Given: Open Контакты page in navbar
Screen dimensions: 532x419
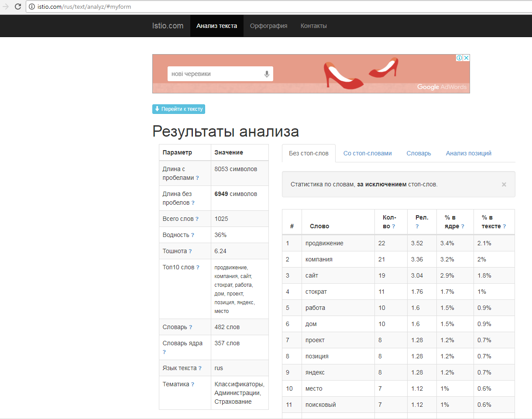Looking at the screenshot, I should point(313,26).
